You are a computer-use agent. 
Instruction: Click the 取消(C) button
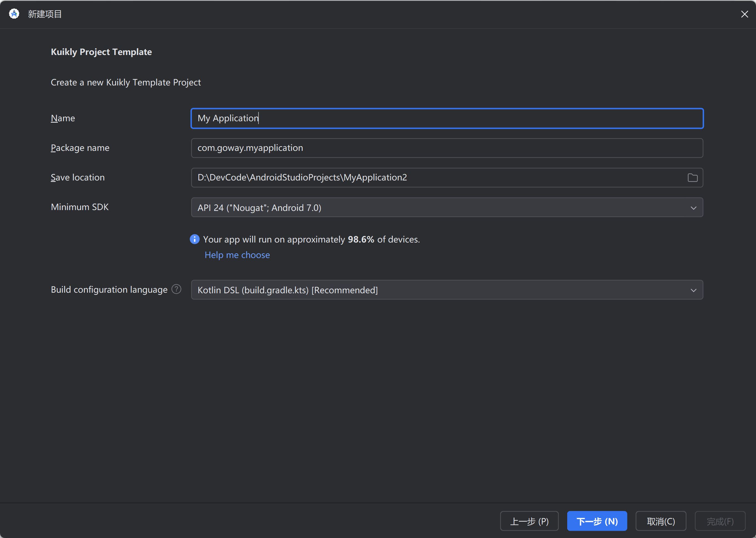(x=661, y=521)
